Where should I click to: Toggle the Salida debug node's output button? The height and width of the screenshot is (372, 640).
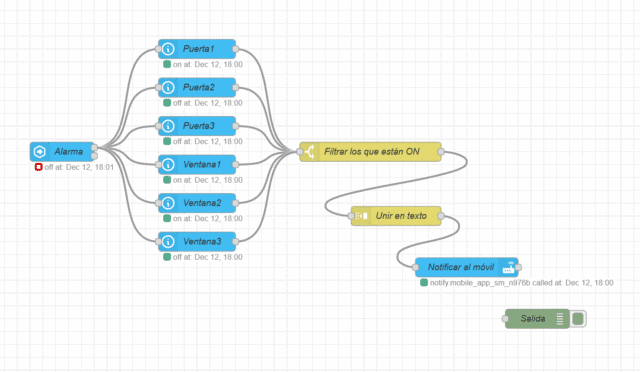coord(578,319)
